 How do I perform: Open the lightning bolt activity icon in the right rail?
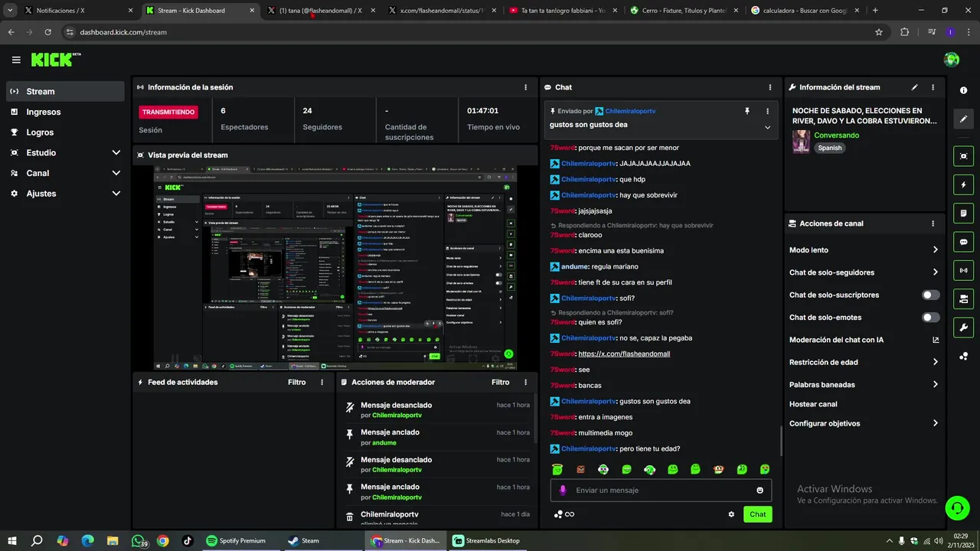point(963,184)
